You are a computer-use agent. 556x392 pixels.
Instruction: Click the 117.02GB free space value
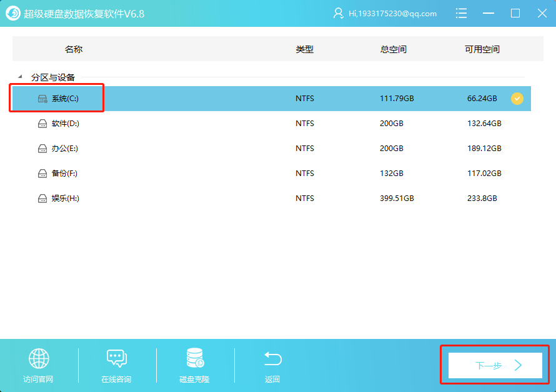pos(484,174)
